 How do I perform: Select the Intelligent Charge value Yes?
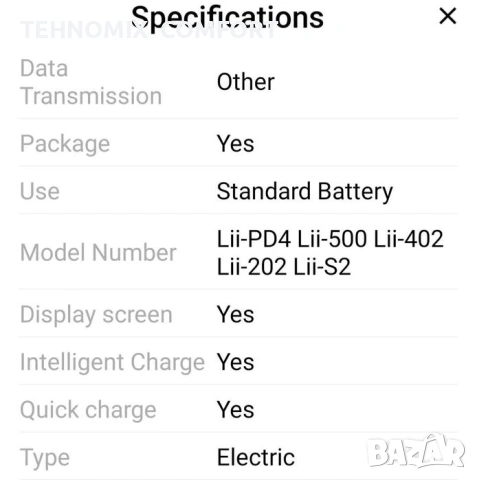coord(235,362)
